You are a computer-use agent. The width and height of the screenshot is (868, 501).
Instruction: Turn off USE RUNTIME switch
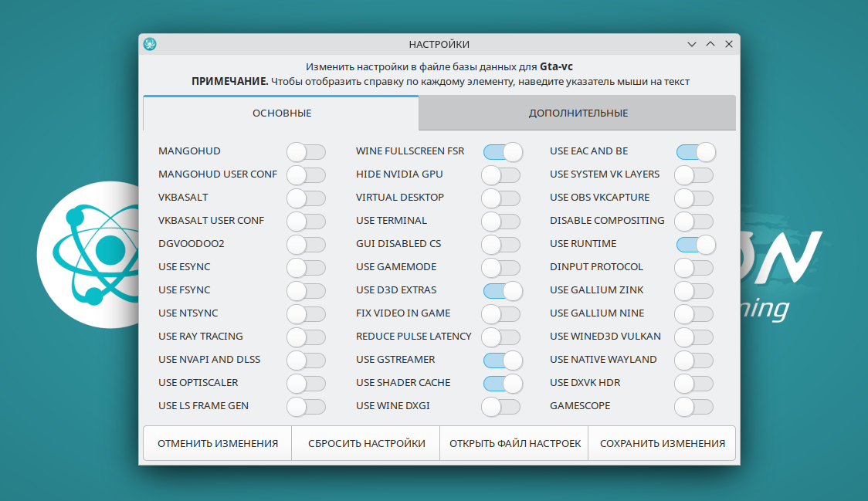[696, 244]
